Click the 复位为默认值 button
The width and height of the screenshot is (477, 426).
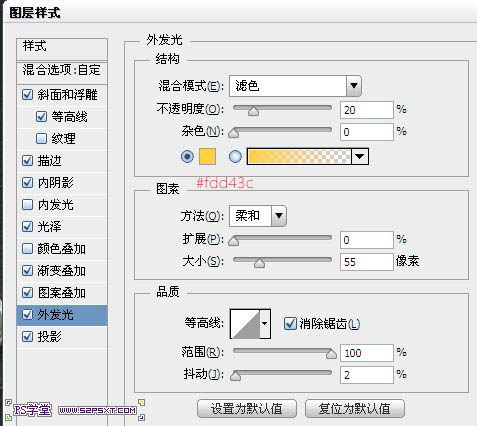click(x=355, y=408)
